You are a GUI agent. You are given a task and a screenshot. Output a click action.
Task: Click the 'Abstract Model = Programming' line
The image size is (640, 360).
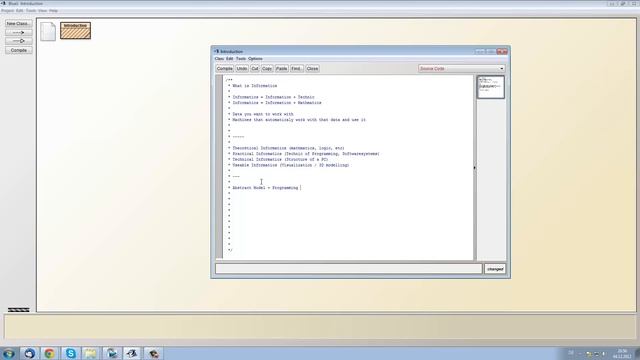click(x=265, y=188)
